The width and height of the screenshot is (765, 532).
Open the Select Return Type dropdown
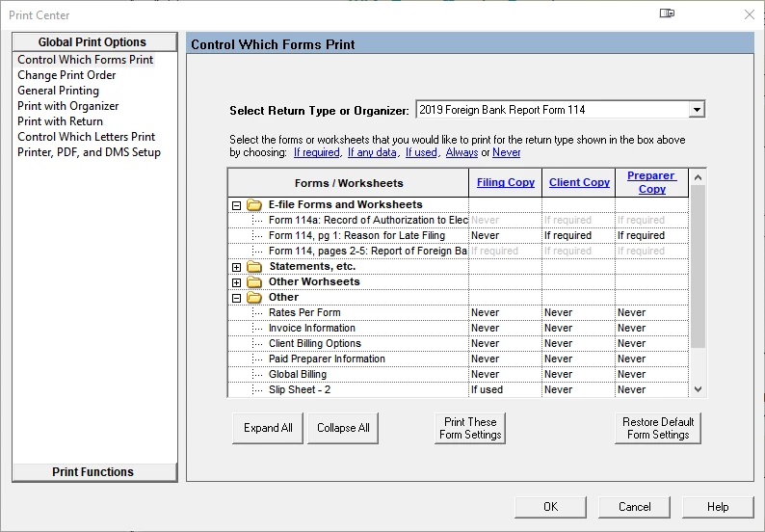[698, 110]
